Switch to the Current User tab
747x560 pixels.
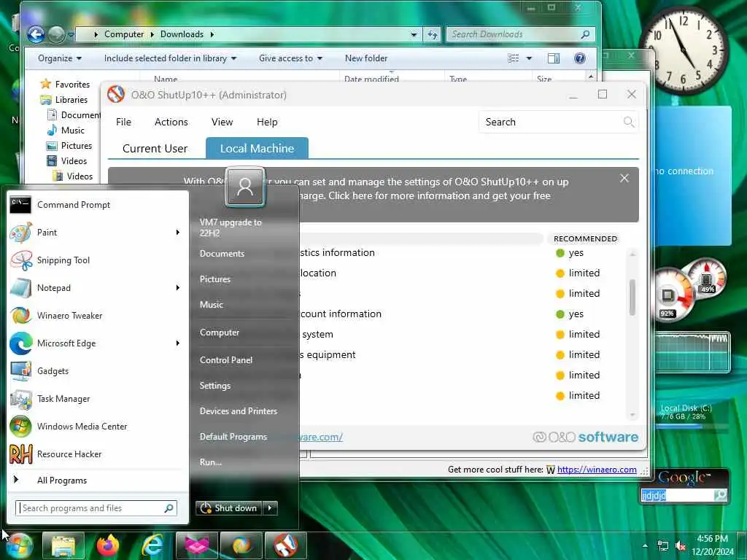pos(155,149)
